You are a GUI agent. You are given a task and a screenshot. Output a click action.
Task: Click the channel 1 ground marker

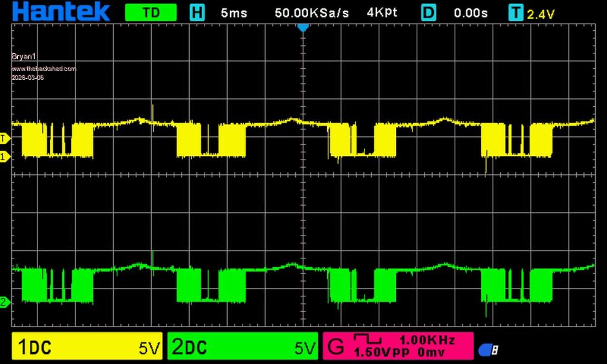(5, 157)
